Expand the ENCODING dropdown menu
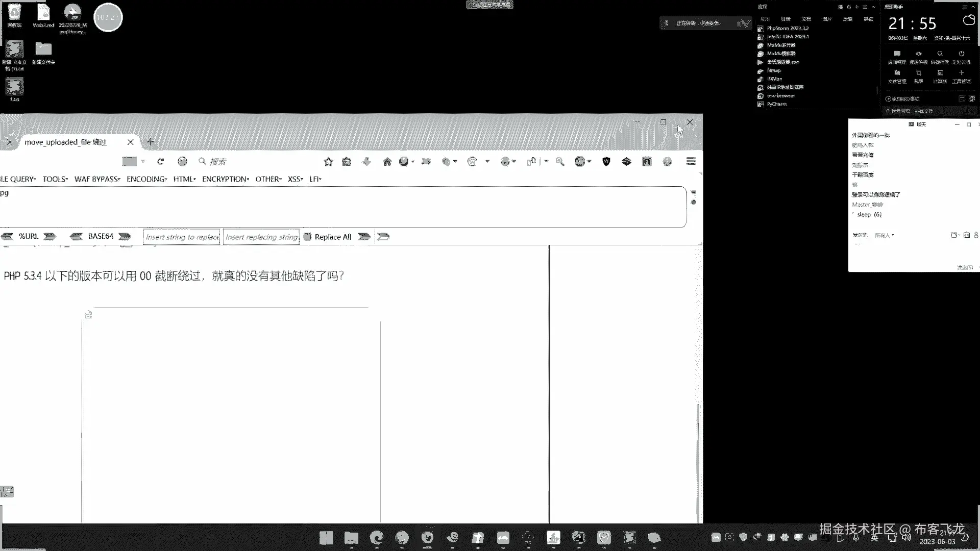980x551 pixels. tap(146, 179)
